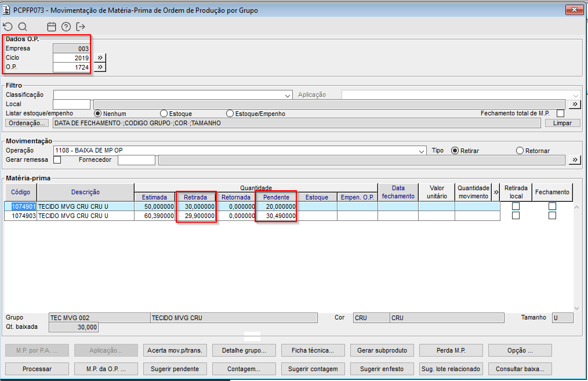Image resolution: width=588 pixels, height=381 pixels.
Task: Click the O.P. input field 1724
Action: 72,67
